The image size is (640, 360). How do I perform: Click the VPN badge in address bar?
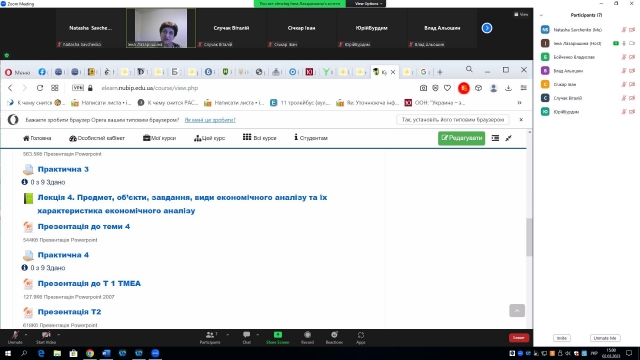coord(78,88)
